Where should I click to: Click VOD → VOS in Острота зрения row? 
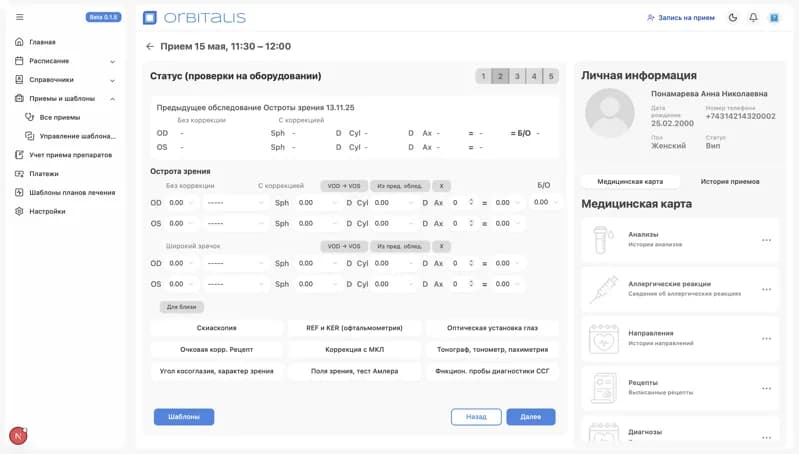(x=344, y=186)
